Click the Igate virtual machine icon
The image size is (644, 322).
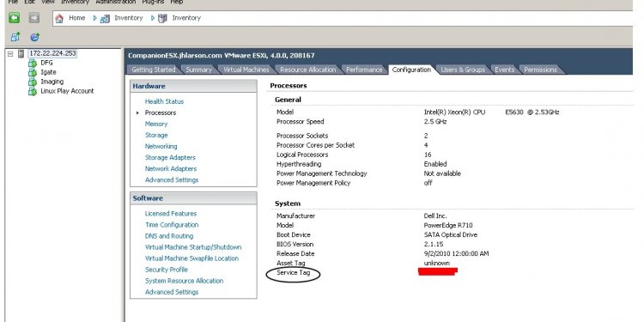33,72
